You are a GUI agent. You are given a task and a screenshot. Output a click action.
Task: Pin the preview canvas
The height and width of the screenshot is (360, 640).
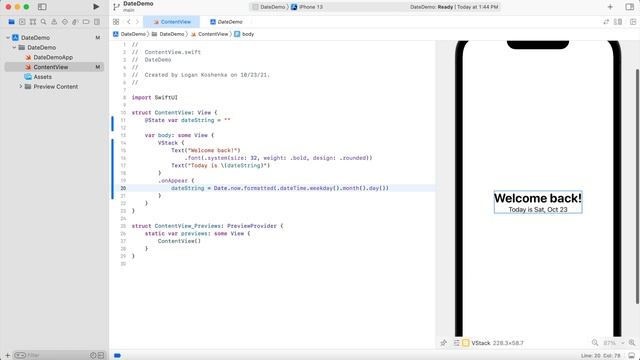click(444, 343)
